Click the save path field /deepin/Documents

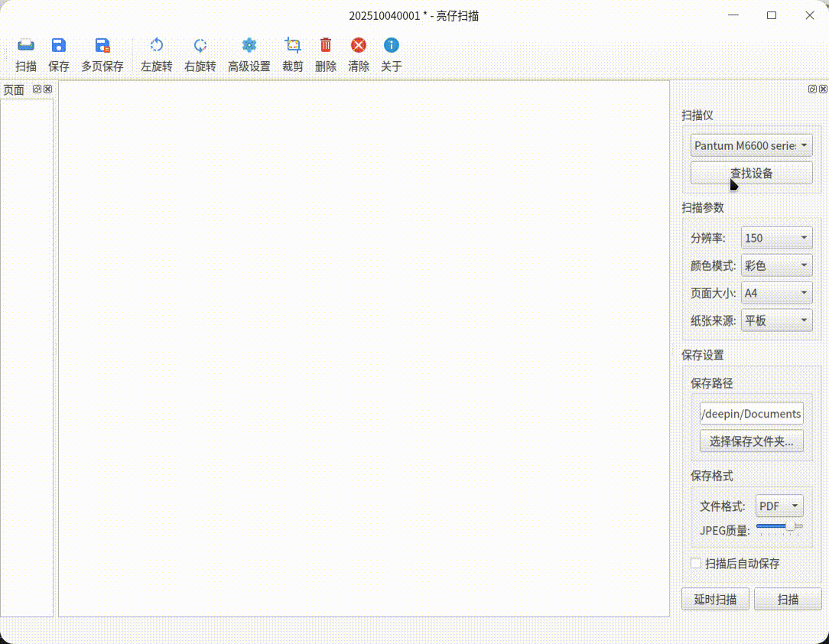point(751,414)
